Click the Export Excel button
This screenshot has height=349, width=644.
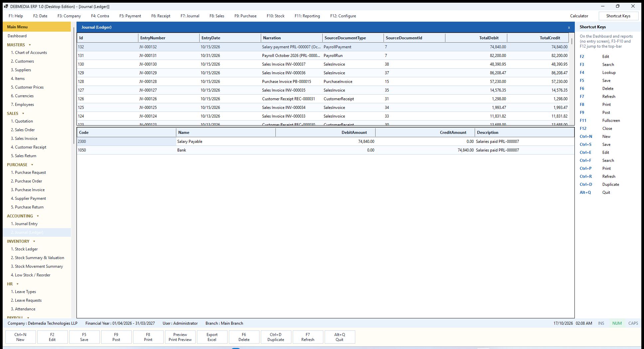click(x=212, y=337)
